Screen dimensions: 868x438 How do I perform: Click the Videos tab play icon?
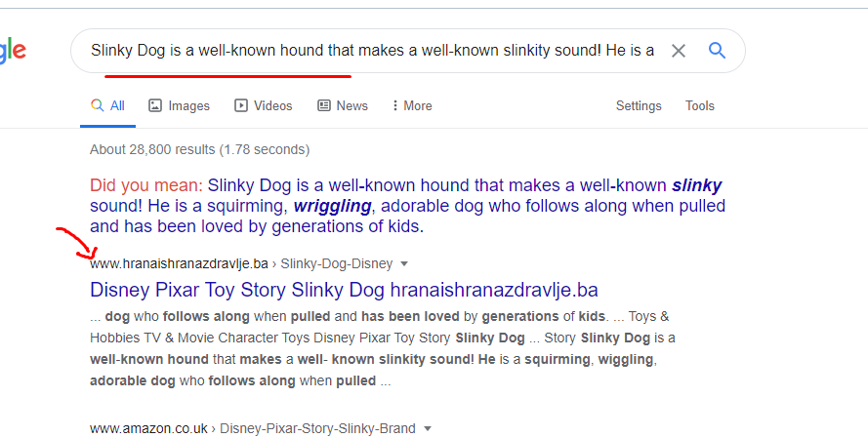tap(241, 106)
